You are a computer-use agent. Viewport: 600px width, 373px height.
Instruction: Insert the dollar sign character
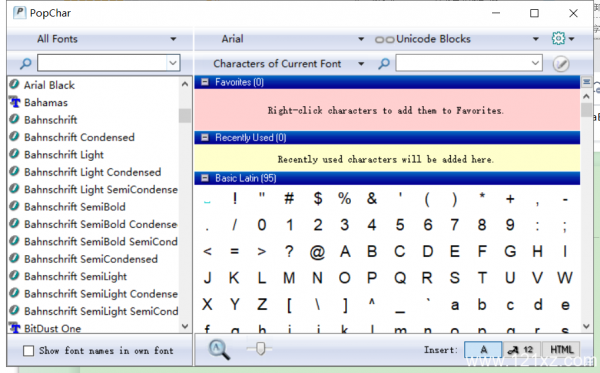point(318,199)
